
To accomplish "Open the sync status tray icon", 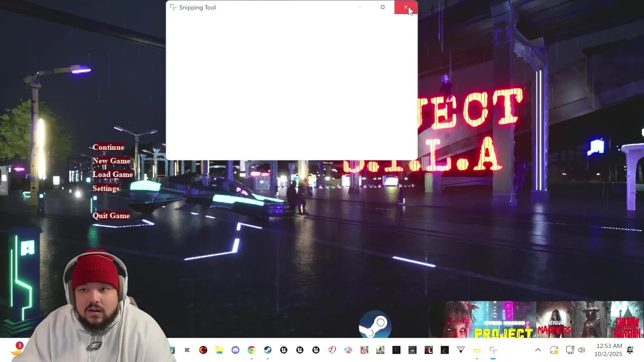I will pyautogui.click(x=554, y=350).
